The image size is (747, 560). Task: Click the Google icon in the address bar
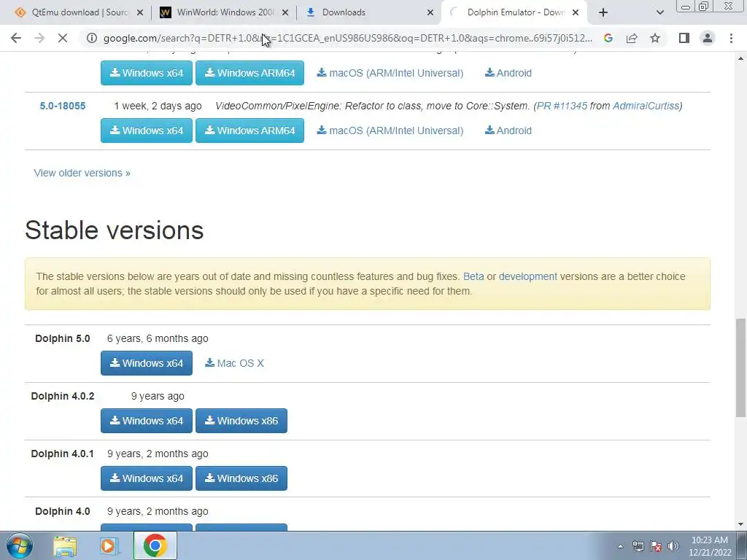pos(608,38)
